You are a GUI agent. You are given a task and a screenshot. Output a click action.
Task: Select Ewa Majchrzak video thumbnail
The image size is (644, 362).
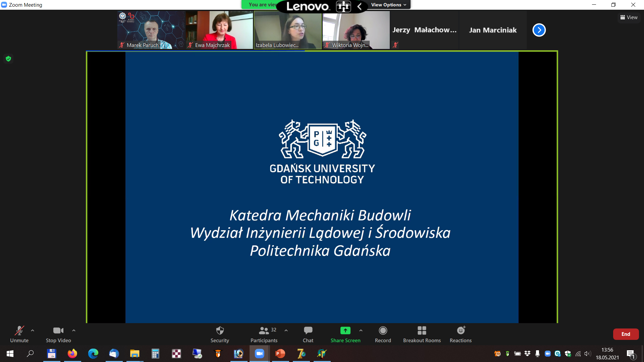tap(220, 30)
